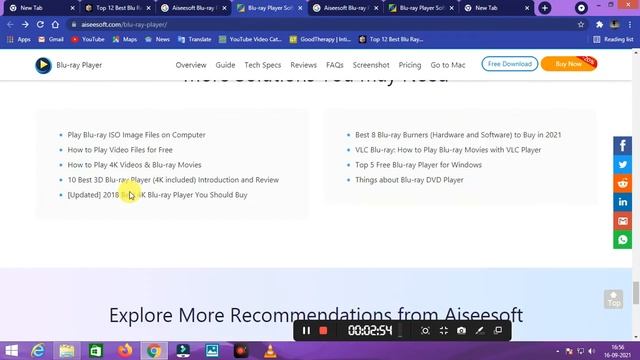The height and width of the screenshot is (360, 640).
Task: Pause the screen recording
Action: click(306, 331)
